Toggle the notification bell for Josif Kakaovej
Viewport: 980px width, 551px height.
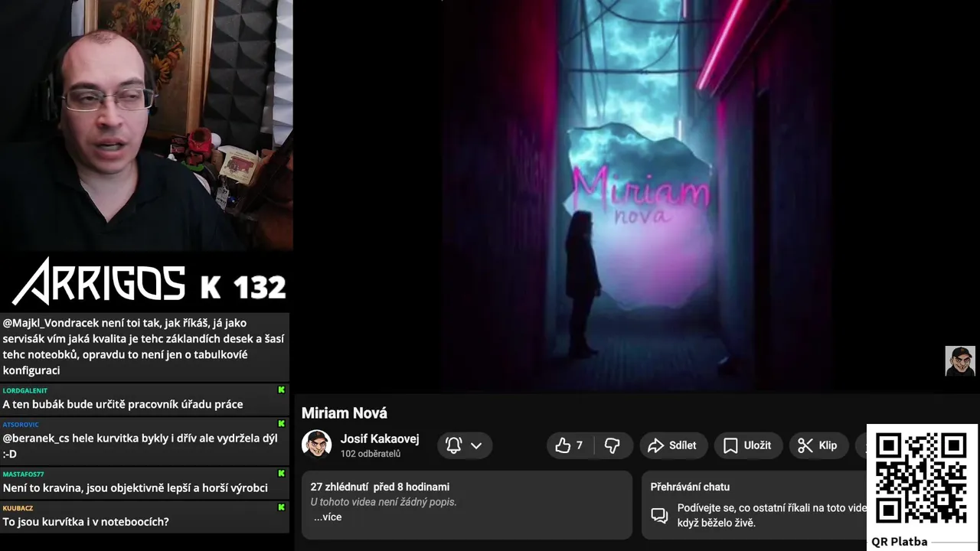click(x=453, y=445)
